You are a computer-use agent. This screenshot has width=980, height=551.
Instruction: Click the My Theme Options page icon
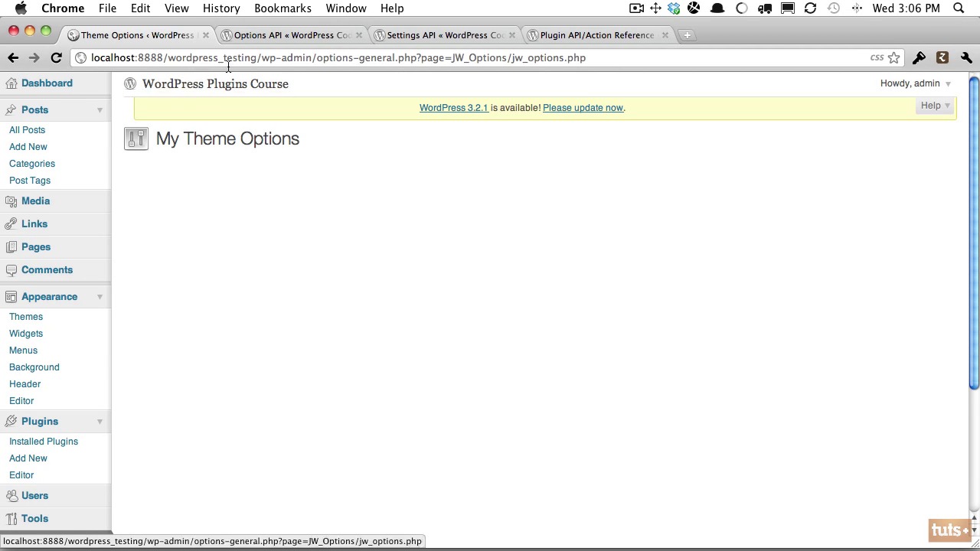pos(136,139)
